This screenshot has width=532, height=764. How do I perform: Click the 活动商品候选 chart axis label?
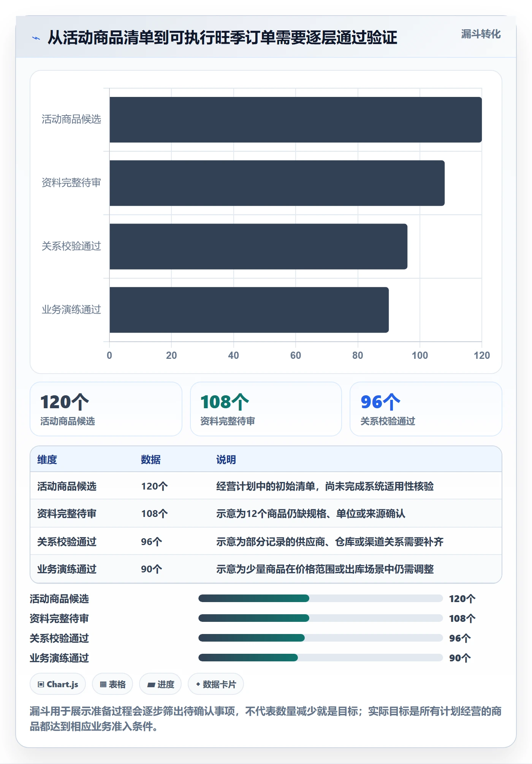pos(71,119)
